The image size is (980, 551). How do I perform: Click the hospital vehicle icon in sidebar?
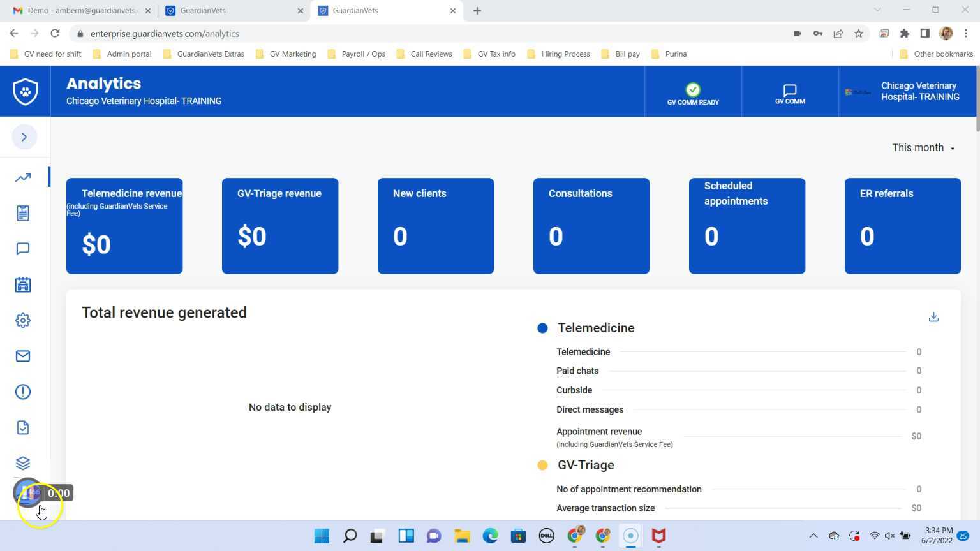23,284
